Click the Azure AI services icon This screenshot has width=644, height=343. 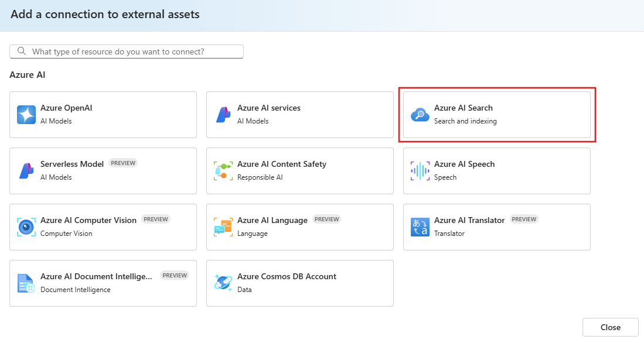point(223,114)
